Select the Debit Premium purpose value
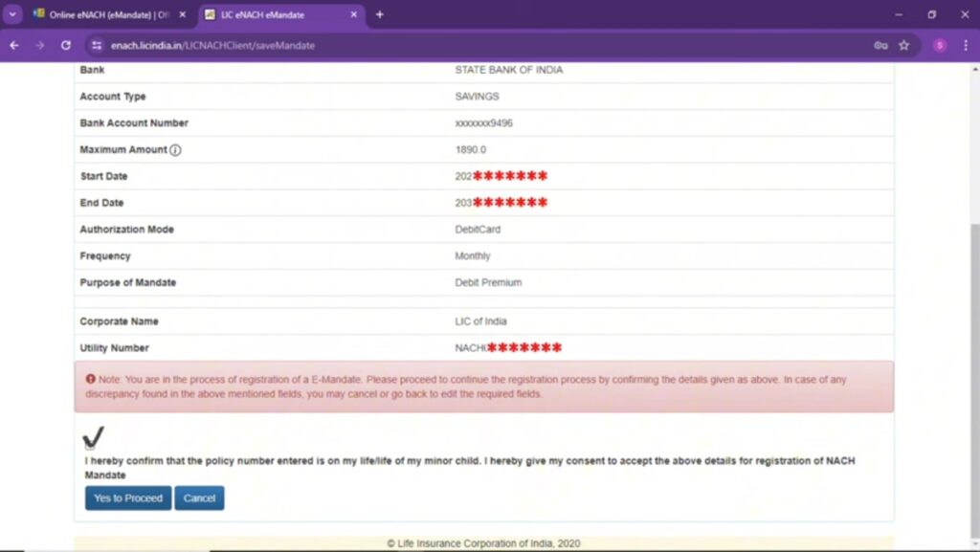Image resolution: width=980 pixels, height=552 pixels. 488,283
